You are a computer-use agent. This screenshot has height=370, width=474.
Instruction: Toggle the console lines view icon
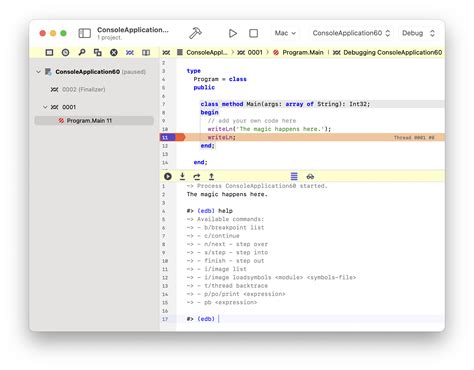[294, 176]
